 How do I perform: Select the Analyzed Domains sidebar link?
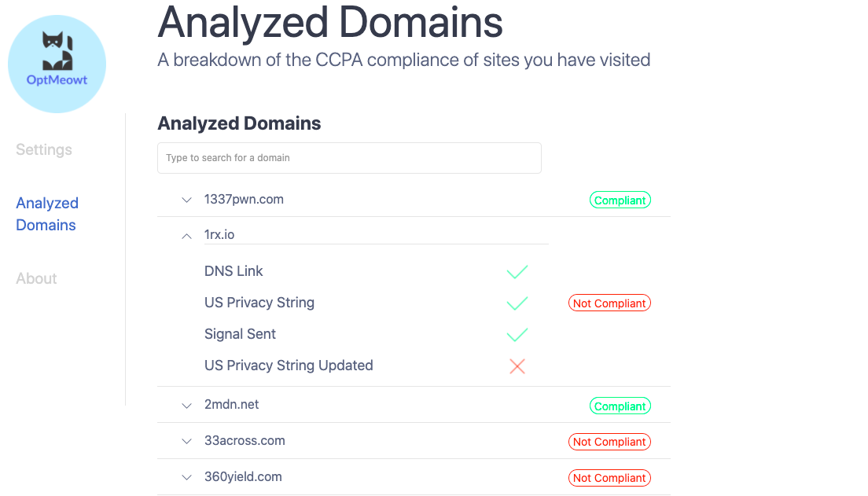(x=46, y=214)
